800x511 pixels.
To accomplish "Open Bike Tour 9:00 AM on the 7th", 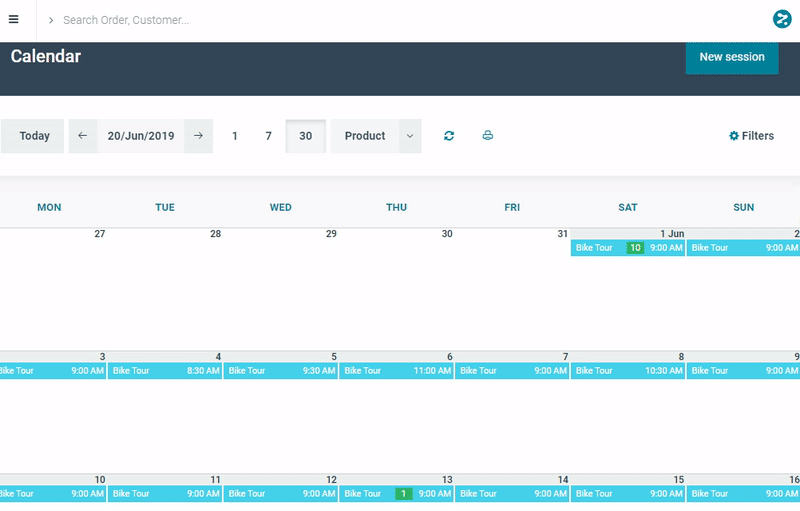I will pyautogui.click(x=513, y=371).
